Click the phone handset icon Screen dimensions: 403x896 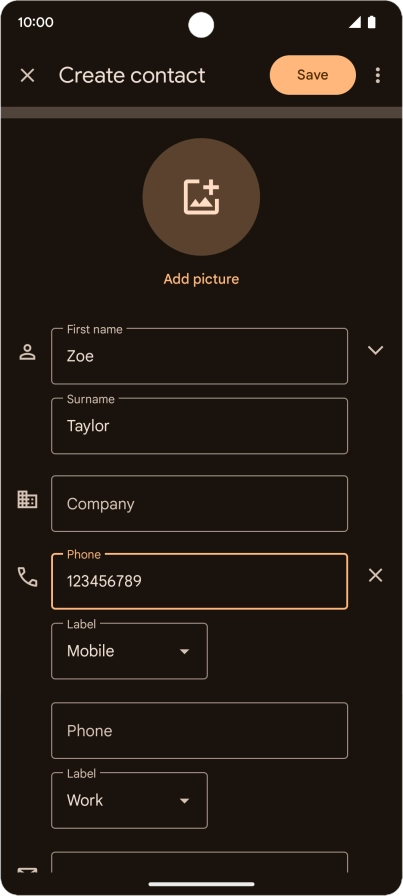pyautogui.click(x=27, y=577)
